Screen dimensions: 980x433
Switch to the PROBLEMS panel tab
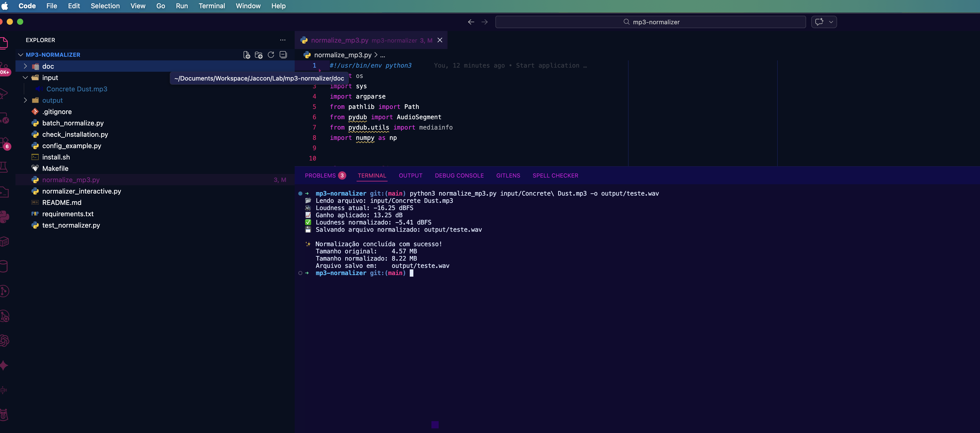coord(320,175)
